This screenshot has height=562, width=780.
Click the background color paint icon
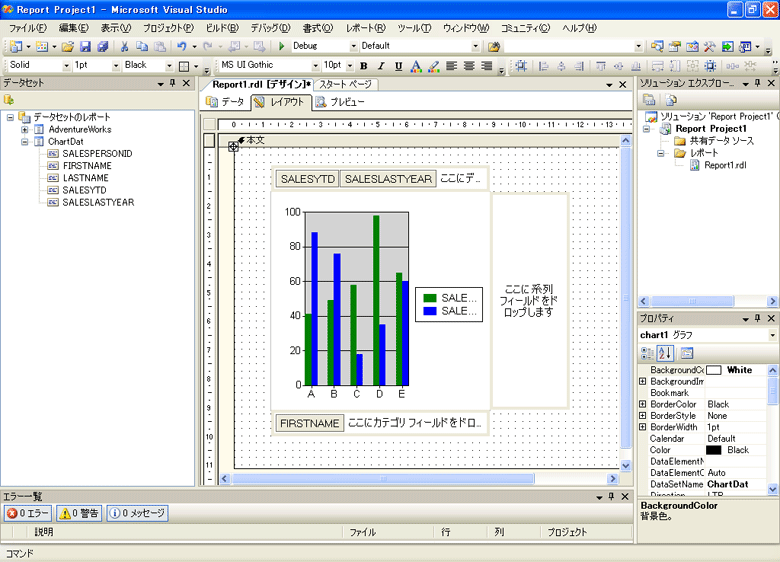[x=434, y=66]
